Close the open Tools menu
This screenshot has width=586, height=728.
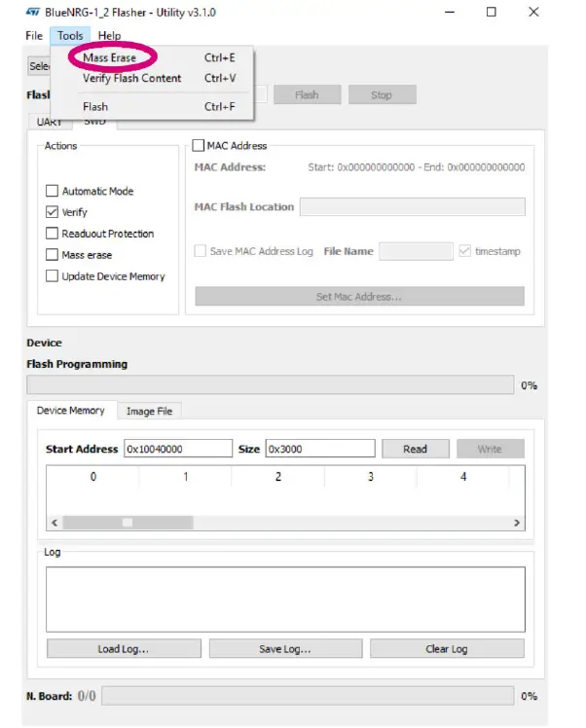[70, 36]
